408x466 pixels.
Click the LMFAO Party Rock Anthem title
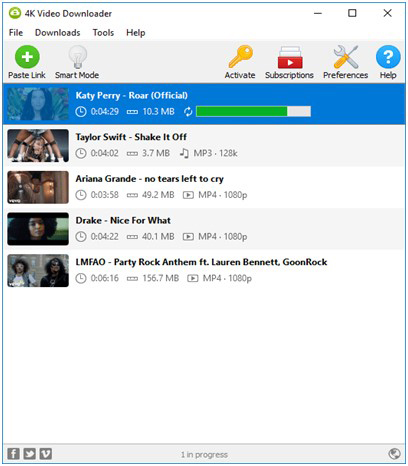(201, 262)
